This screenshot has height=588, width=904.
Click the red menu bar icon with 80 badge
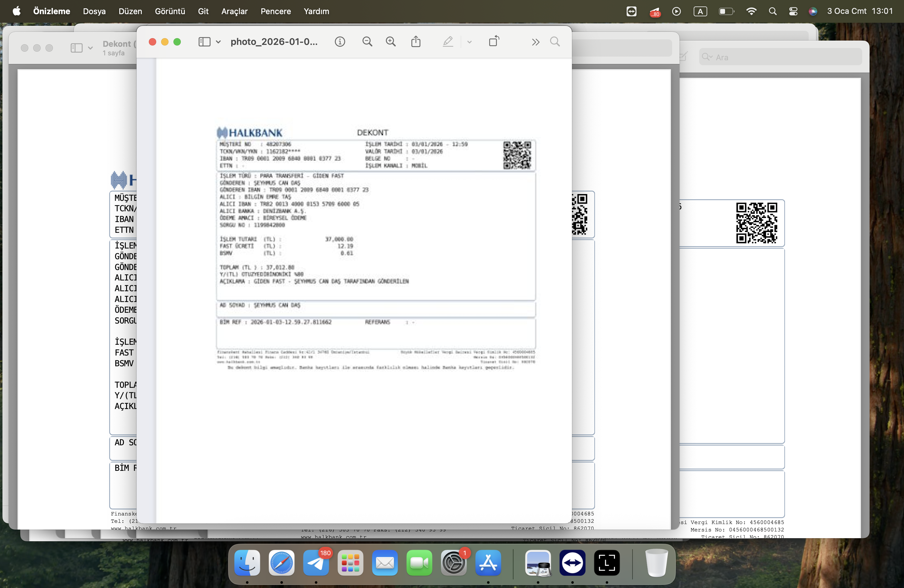655,12
